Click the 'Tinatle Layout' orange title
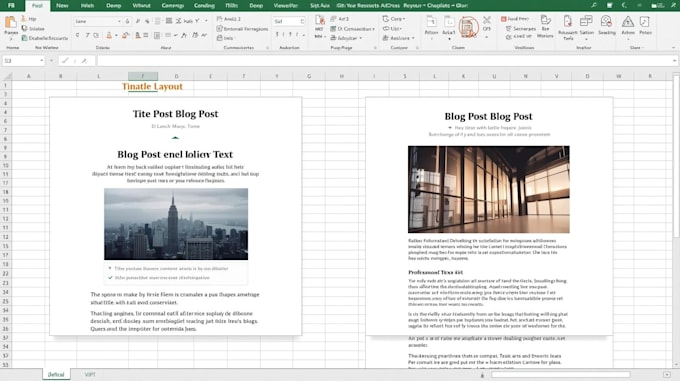This screenshot has width=680, height=381. 152,86
